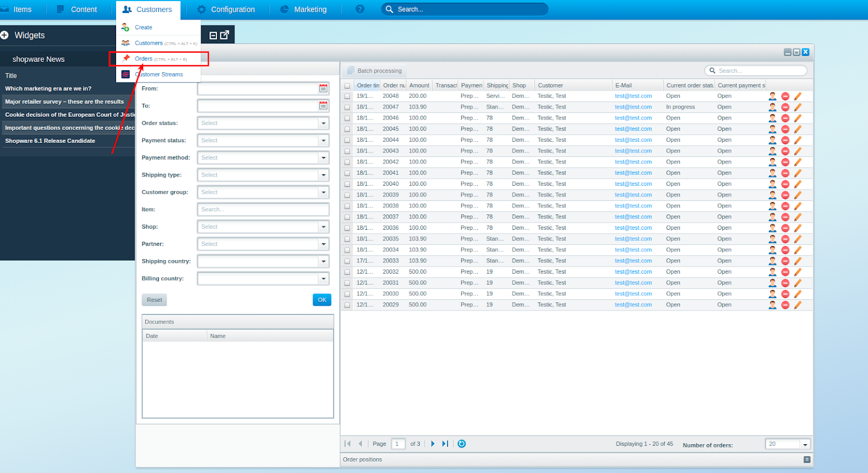Click the Item search field
Screen dimensions: 868x473
(263, 210)
